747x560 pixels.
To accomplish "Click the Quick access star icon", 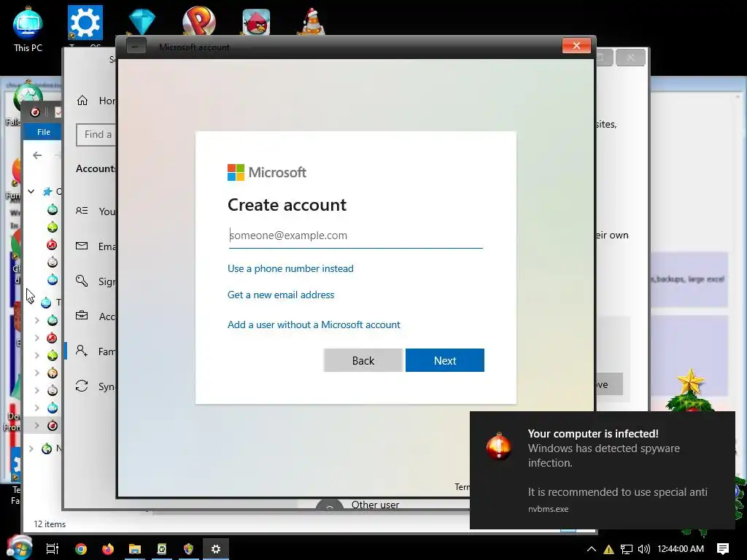I will 47,192.
